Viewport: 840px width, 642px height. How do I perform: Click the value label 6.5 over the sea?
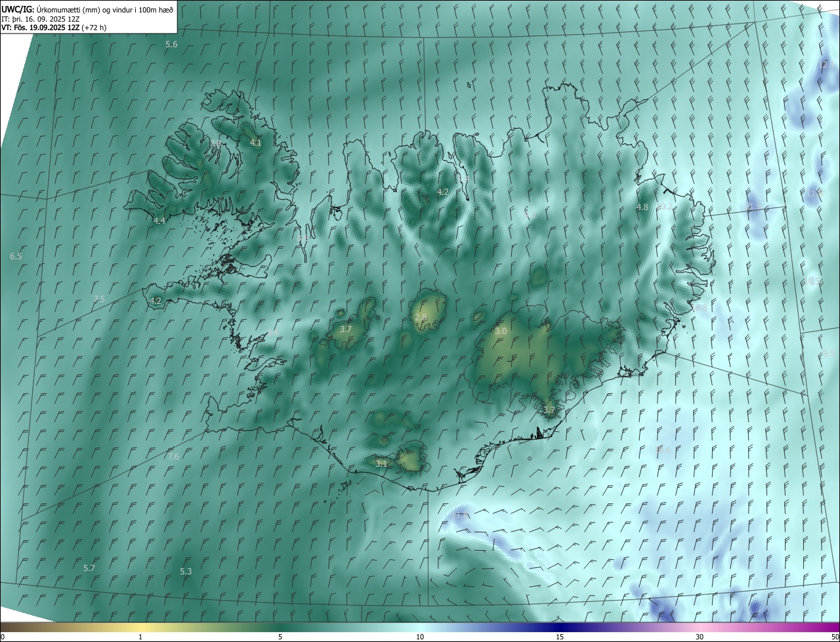pos(16,256)
